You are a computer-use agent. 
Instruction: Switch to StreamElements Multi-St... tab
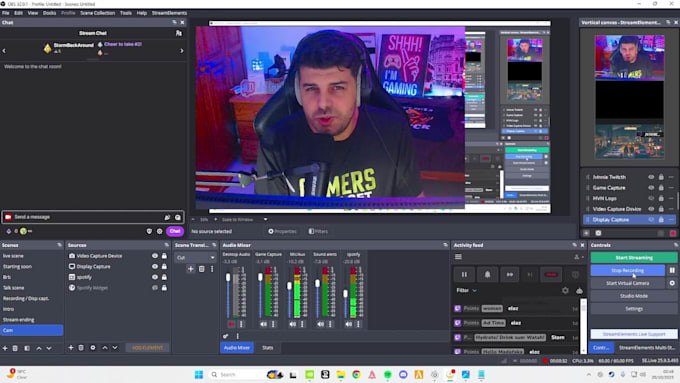click(647, 347)
